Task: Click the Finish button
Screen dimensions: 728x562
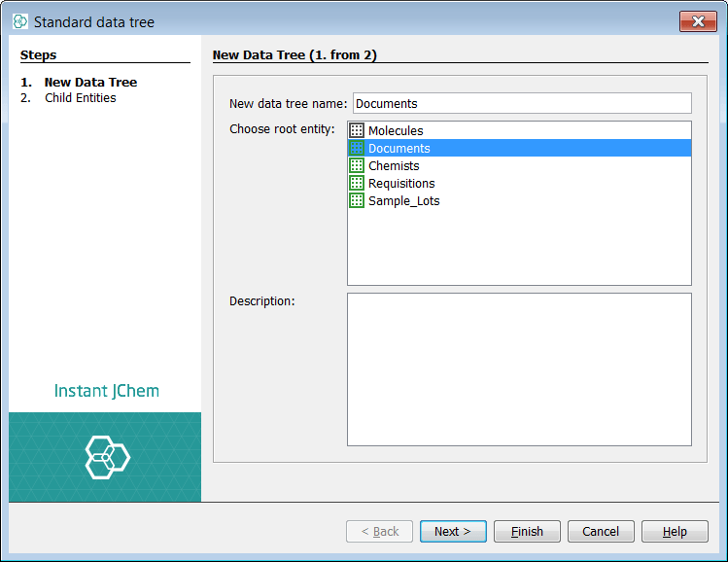Action: 527,531
